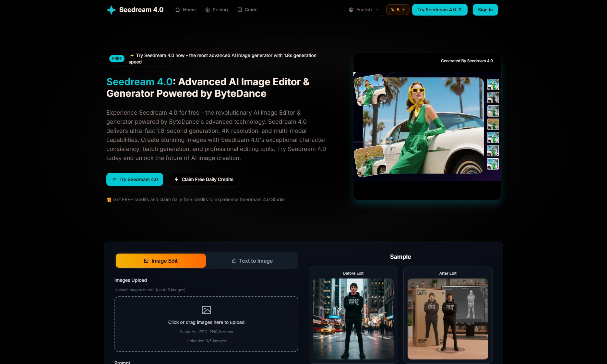Select last thumbnail in right-side strip

[x=493, y=164]
